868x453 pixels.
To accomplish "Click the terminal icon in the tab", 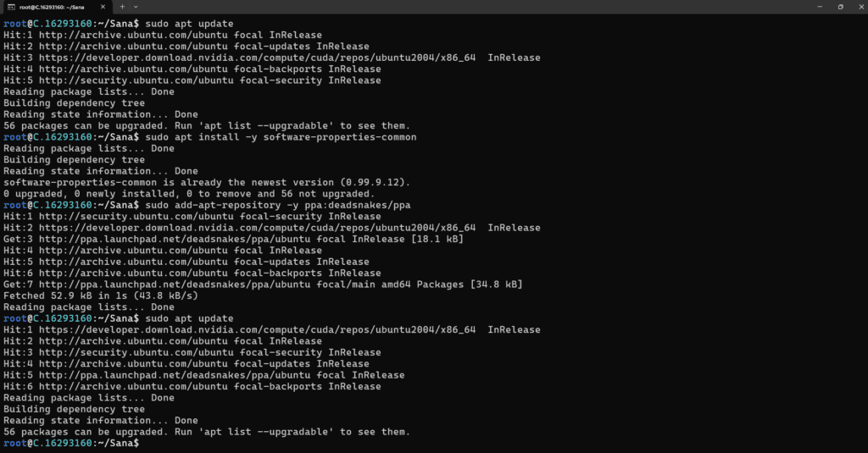I will 10,7.
